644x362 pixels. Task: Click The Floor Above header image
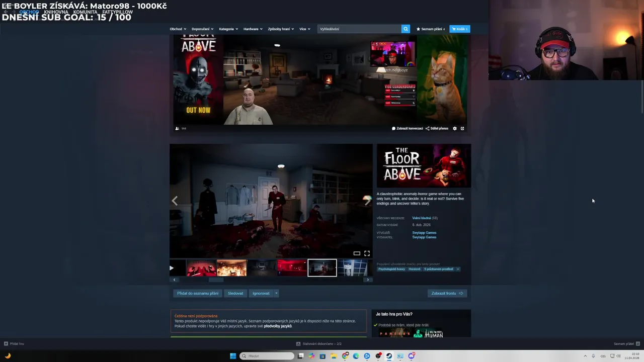point(424,166)
